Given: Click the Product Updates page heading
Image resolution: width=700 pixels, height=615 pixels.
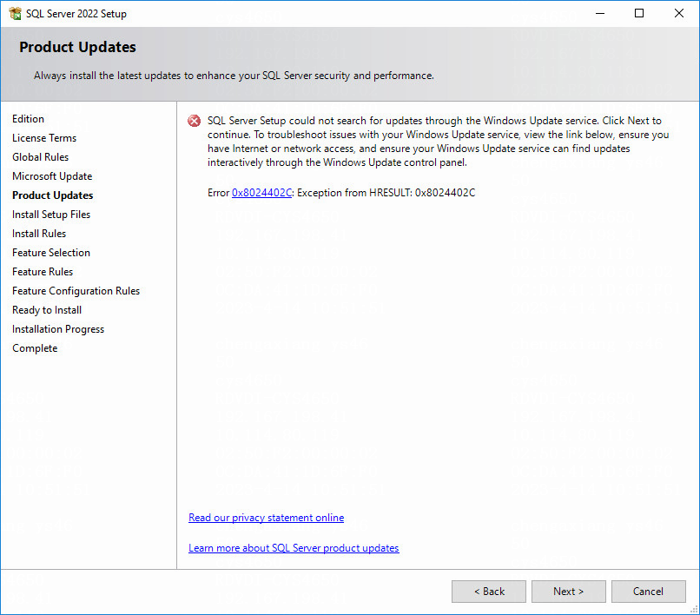Looking at the screenshot, I should pyautogui.click(x=77, y=47).
